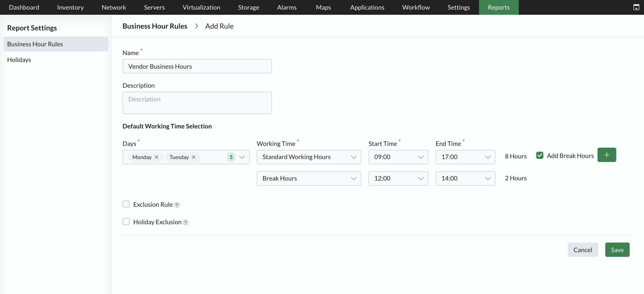Click the '8 Hours' duration text

pyautogui.click(x=515, y=156)
